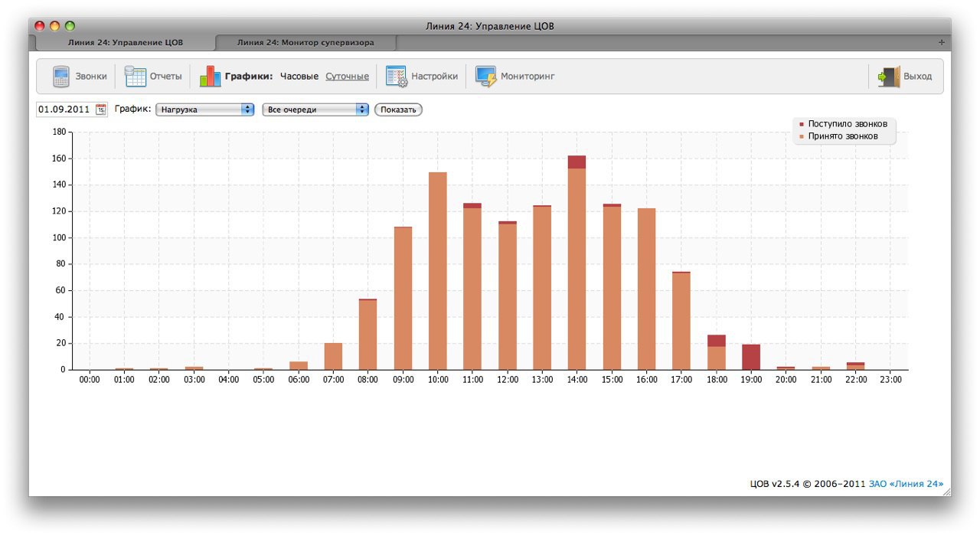Click the 09:00 chart bar
This screenshot has height=536, width=980.
(x=403, y=298)
